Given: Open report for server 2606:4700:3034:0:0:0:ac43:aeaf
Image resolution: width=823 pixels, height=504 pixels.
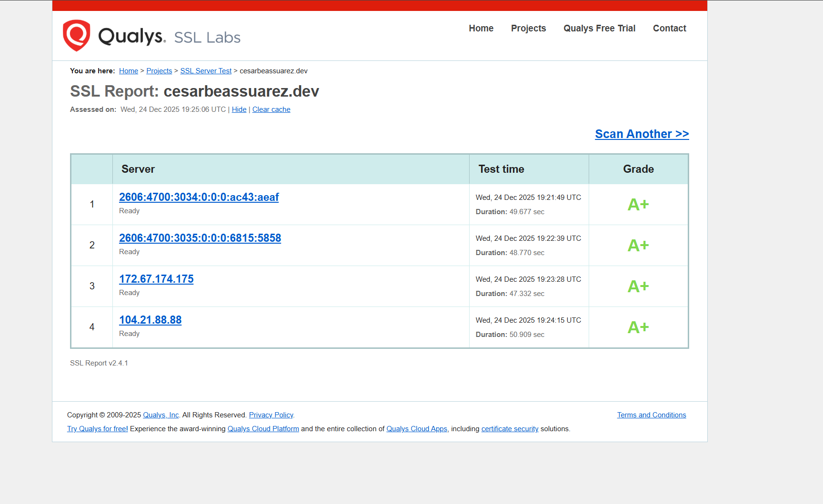Looking at the screenshot, I should pyautogui.click(x=199, y=197).
